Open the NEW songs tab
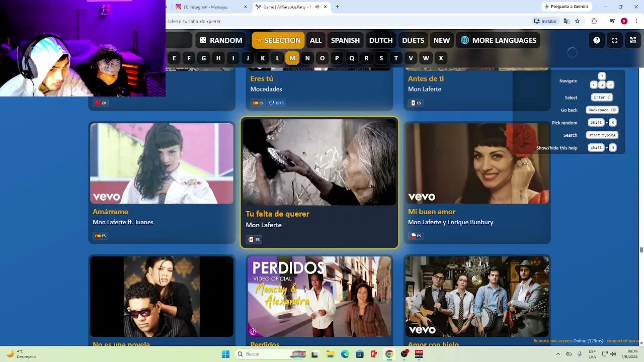644x362 pixels. pos(442,40)
